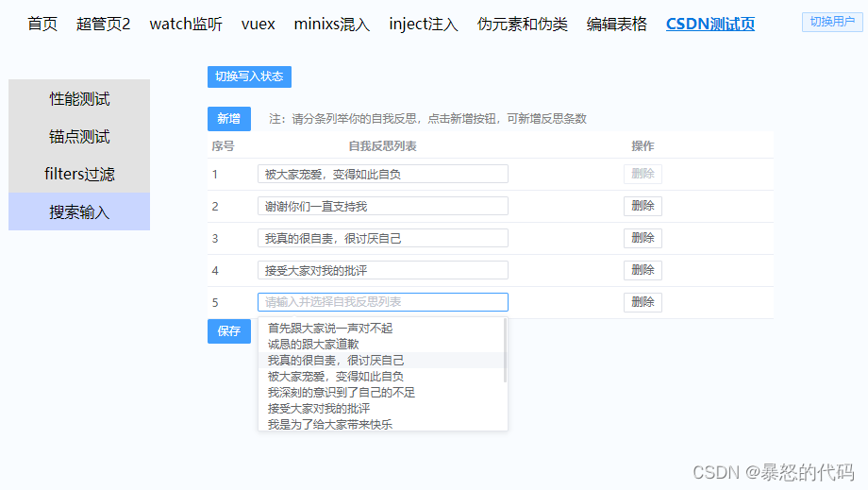This screenshot has width=868, height=490.
Task: Focus the row 3 input 我真的很自责，很讨厌自己
Action: click(382, 238)
